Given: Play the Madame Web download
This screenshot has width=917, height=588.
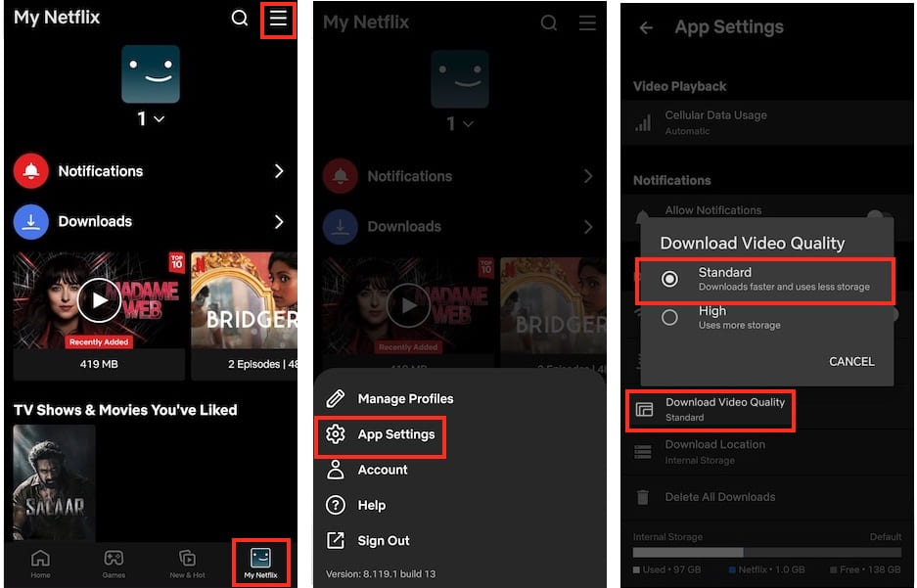Looking at the screenshot, I should coord(99,300).
